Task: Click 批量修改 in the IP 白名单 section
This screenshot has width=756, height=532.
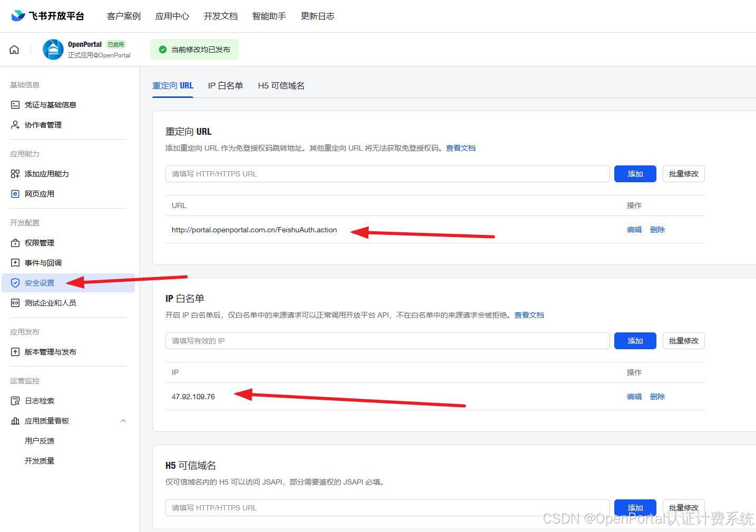Action: tap(684, 341)
